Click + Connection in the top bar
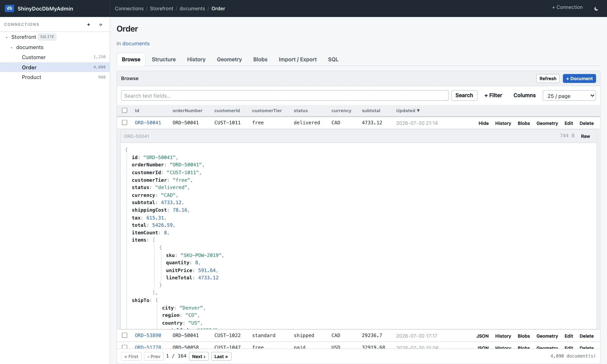 click(567, 7)
